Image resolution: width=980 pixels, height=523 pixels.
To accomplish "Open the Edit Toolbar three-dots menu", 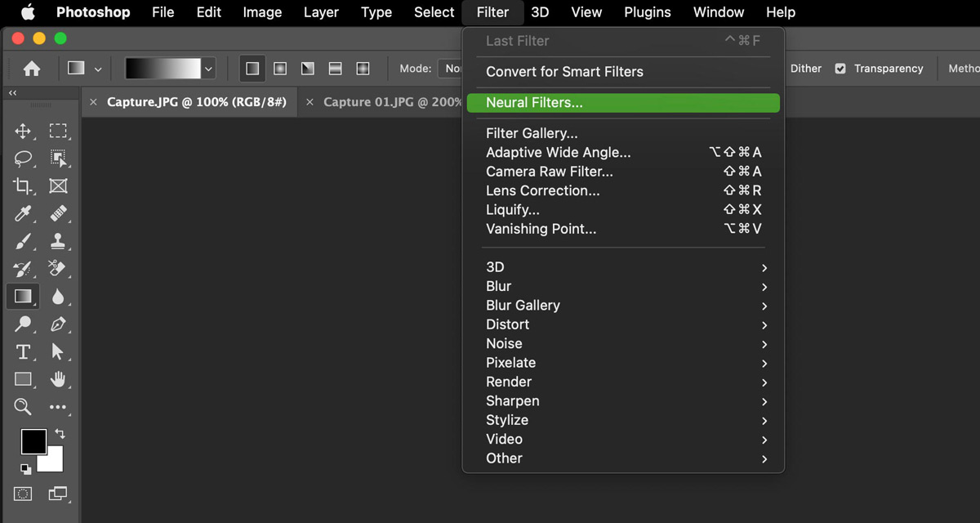I will (x=58, y=406).
